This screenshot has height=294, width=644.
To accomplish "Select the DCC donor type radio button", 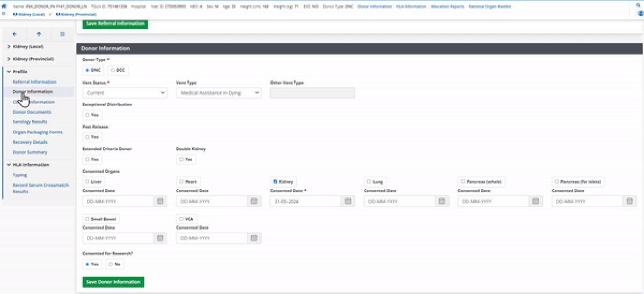I will pos(113,70).
